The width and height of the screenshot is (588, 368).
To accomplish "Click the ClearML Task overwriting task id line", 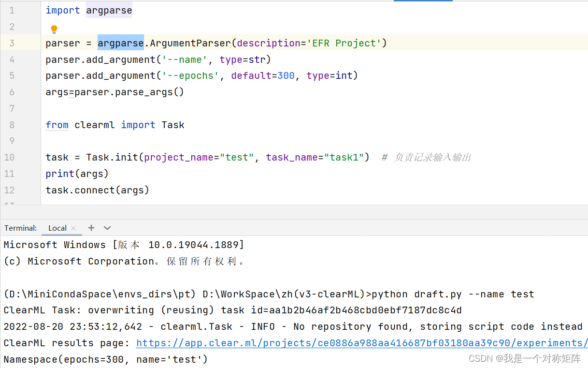I will click(233, 310).
